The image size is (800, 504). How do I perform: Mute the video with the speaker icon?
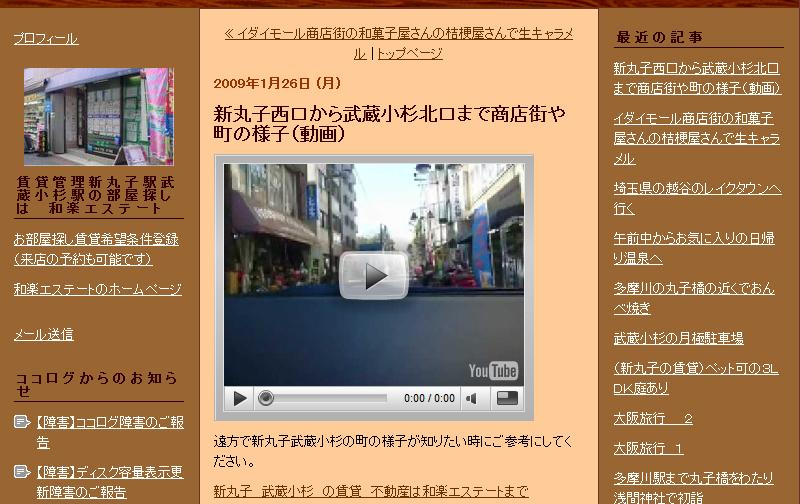[471, 398]
